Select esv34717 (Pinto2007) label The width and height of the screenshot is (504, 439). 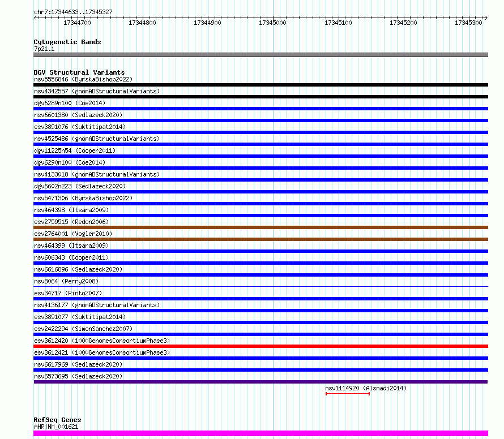tap(68, 293)
